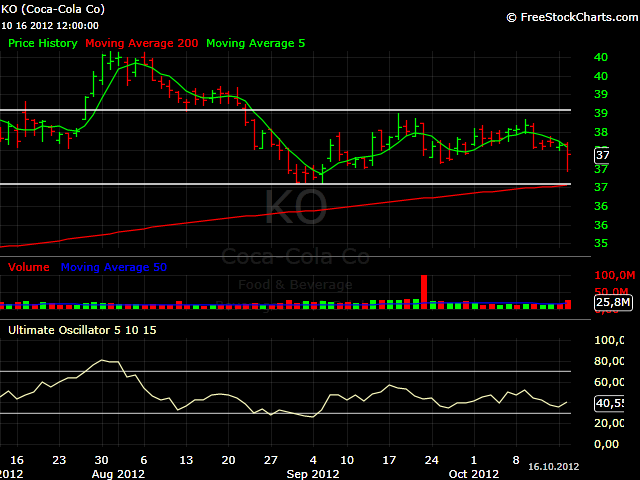Click the Price History legend label
Viewport: 640px width, 480px height.
point(43,43)
